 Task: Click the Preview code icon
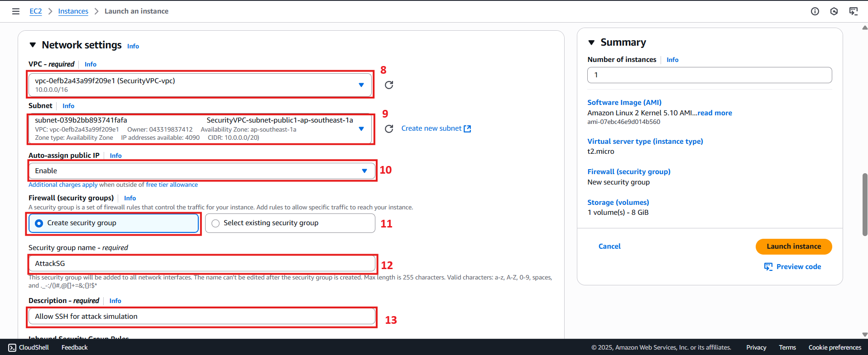[768, 267]
